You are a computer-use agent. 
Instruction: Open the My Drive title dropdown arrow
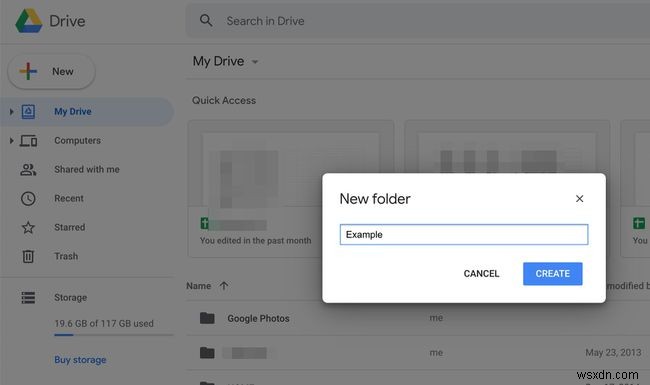[255, 62]
